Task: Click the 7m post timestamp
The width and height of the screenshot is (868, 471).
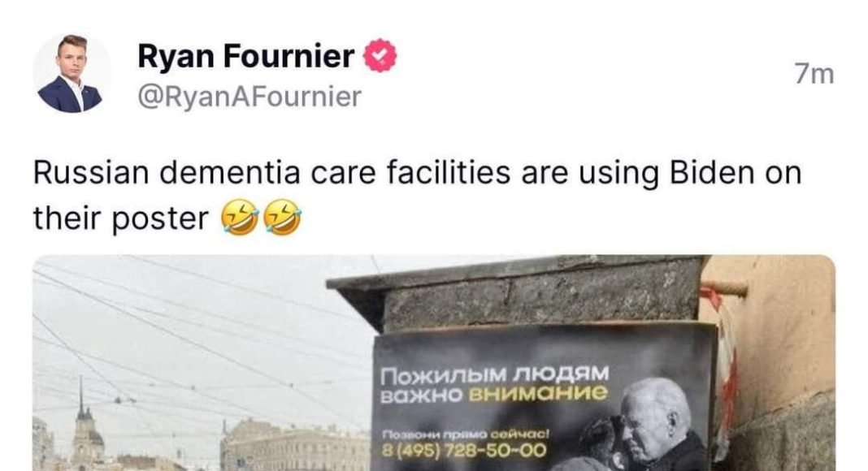Action: tap(814, 74)
